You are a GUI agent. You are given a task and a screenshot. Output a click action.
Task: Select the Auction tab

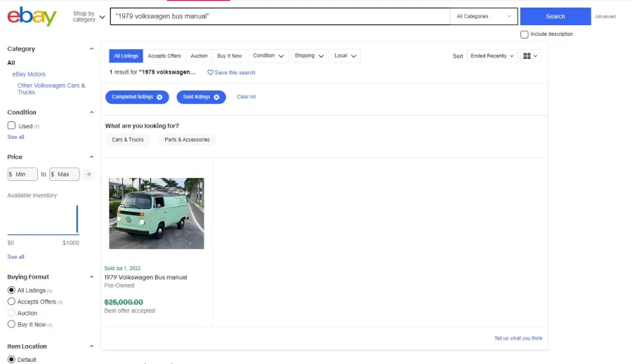199,56
